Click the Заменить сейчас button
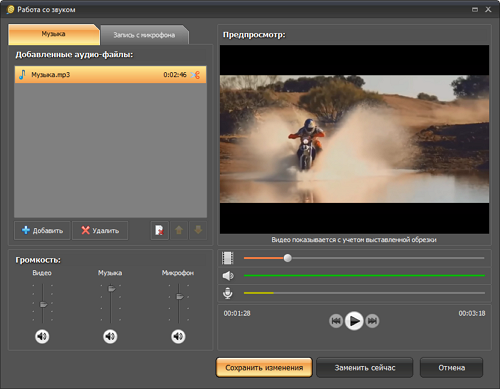The height and width of the screenshot is (389, 500). [x=365, y=368]
